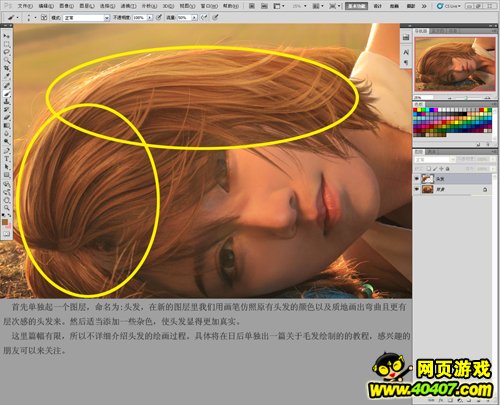The height and width of the screenshot is (405, 500).
Task: Click the delete swatch trash icon
Action: click(488, 144)
